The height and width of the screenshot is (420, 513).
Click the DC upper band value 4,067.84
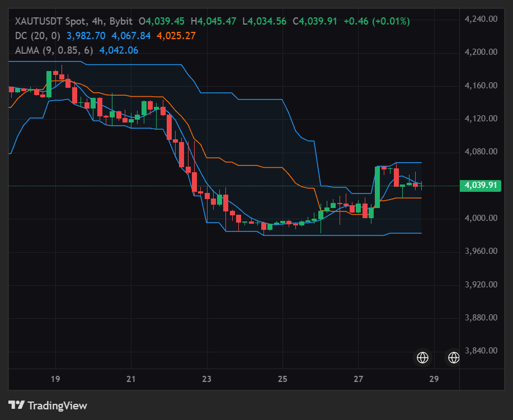[x=131, y=36]
